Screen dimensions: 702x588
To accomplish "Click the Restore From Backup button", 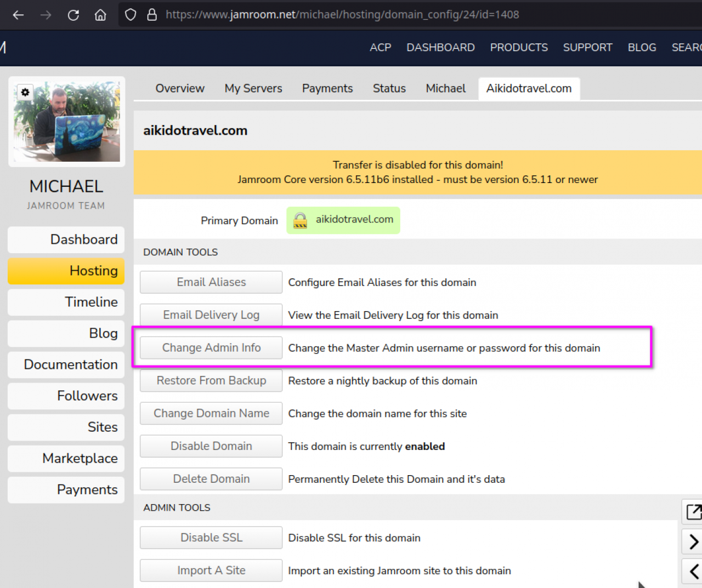I will [211, 380].
